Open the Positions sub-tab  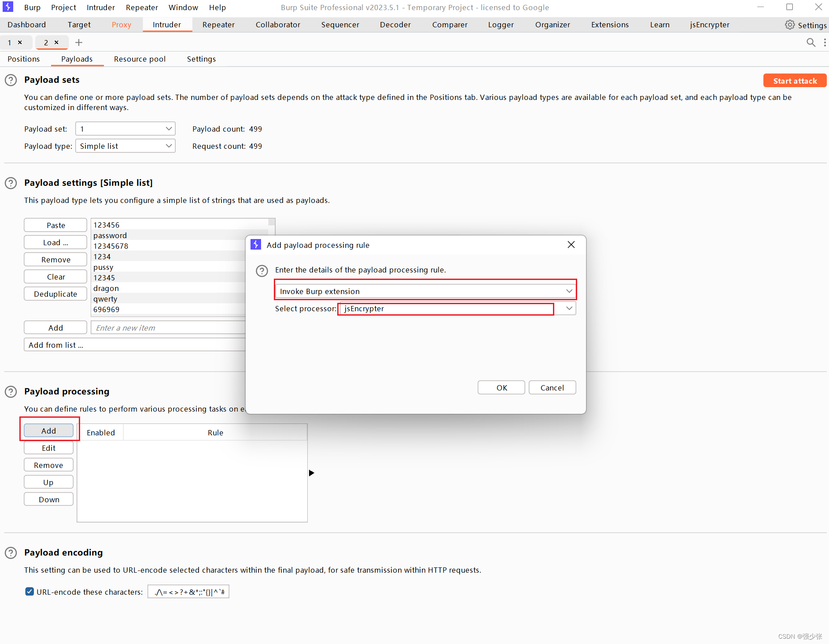click(24, 59)
